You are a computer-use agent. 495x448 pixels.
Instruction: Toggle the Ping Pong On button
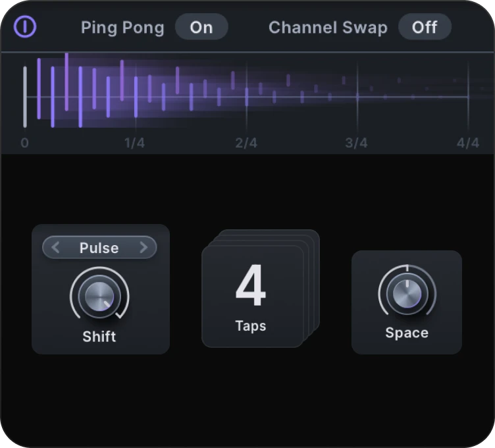(x=201, y=27)
